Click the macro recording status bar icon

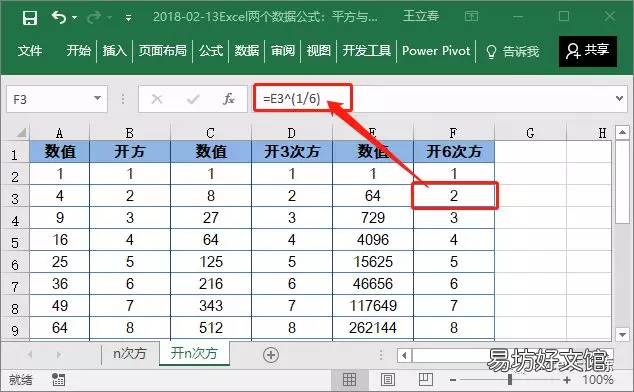(x=58, y=379)
